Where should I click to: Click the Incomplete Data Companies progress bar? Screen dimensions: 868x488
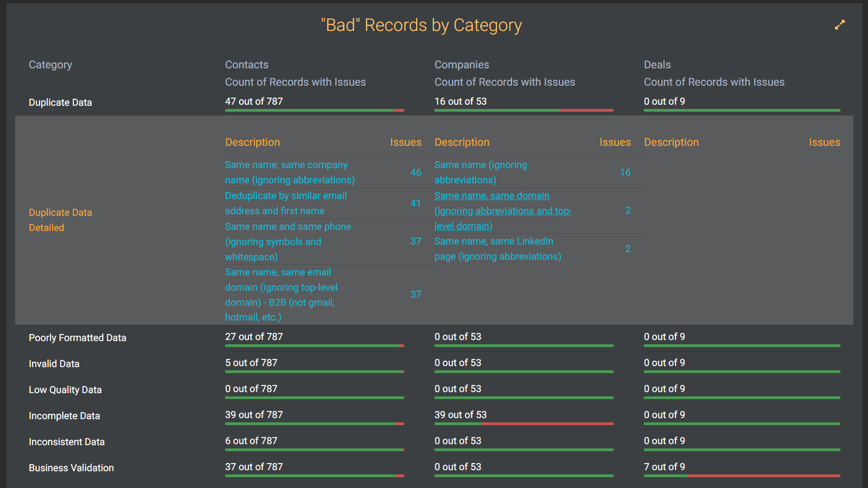[x=524, y=423]
